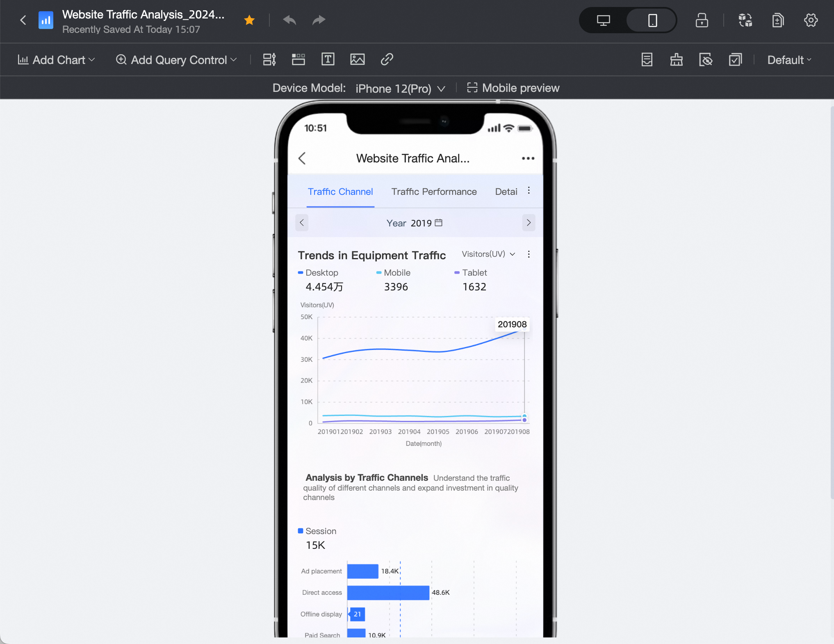Toggle the favorite star icon

249,20
